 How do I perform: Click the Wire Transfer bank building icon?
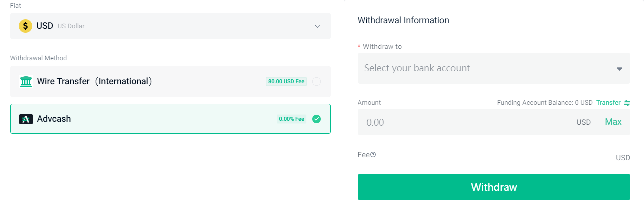coord(26,81)
